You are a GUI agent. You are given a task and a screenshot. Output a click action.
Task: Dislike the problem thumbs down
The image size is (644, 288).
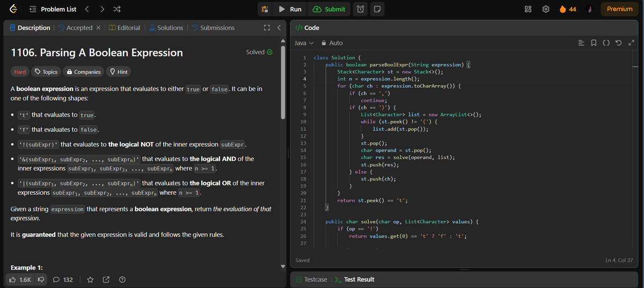(x=40, y=279)
